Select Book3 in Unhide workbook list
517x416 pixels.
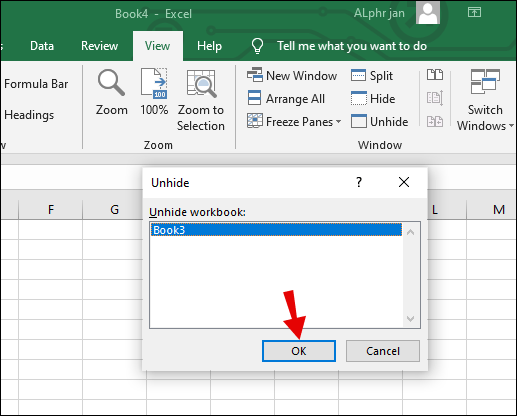tap(276, 230)
